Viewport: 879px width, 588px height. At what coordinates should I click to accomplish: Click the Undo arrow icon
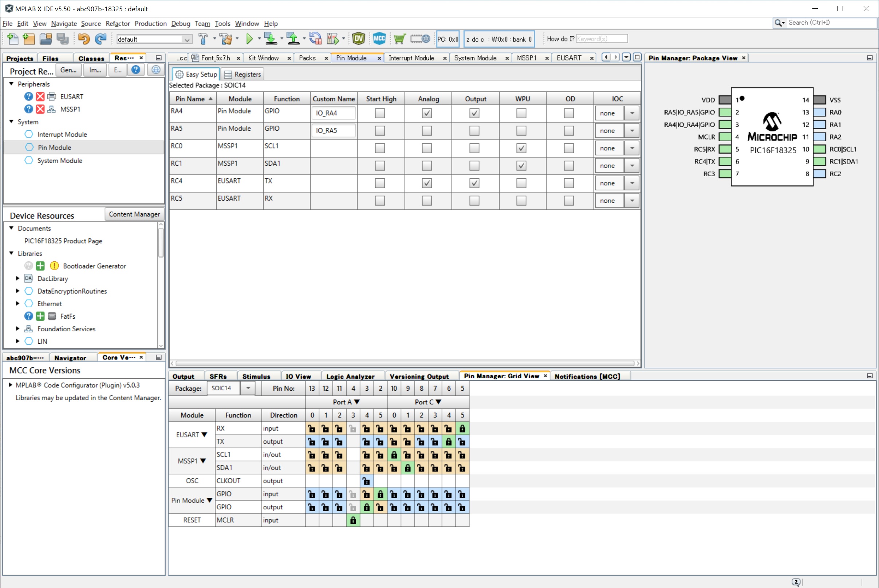(x=84, y=39)
